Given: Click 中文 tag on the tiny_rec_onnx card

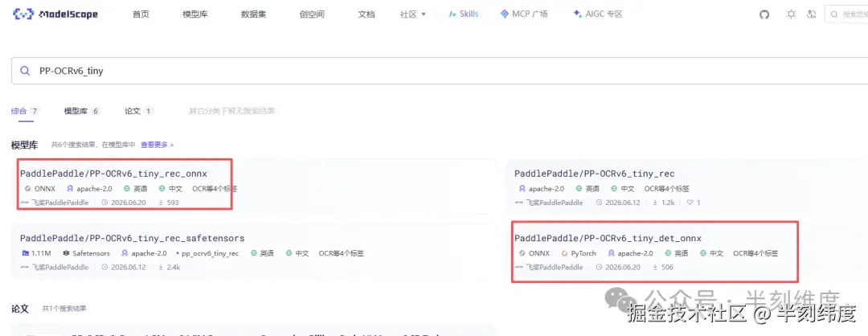Looking at the screenshot, I should coord(170,189).
